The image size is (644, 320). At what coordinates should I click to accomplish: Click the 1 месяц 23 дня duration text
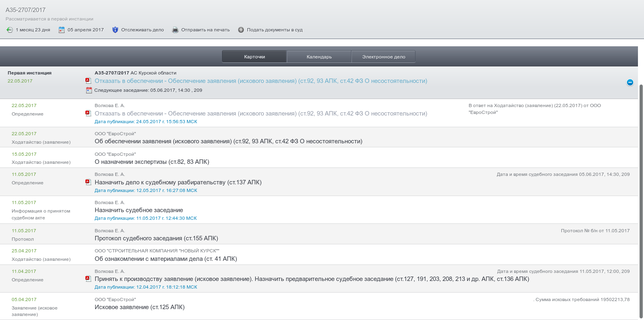[x=33, y=30]
